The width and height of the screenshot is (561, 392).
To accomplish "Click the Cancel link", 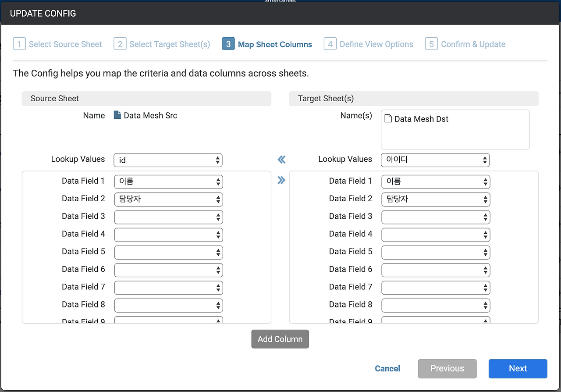I will tap(387, 369).
